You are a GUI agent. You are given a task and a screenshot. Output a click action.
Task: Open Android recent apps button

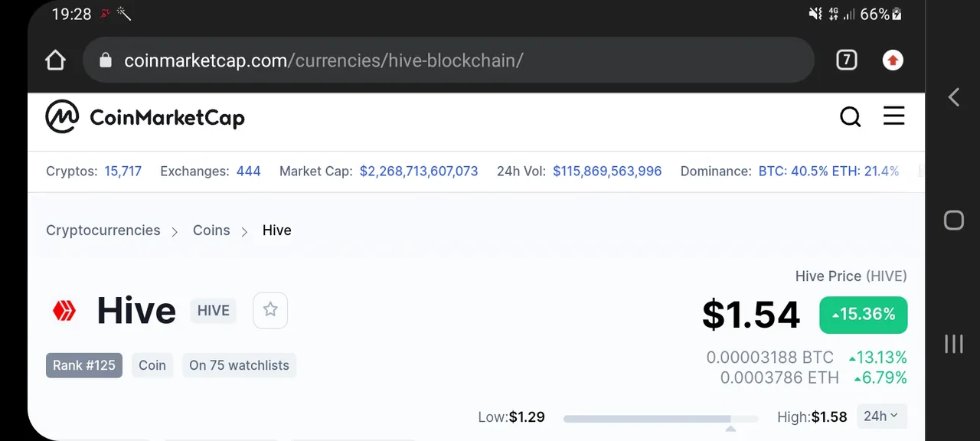(954, 344)
